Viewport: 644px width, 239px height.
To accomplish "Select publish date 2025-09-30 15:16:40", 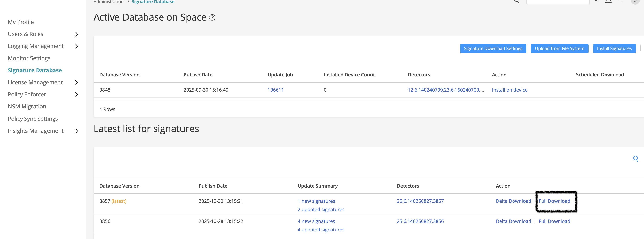I will coord(206,90).
